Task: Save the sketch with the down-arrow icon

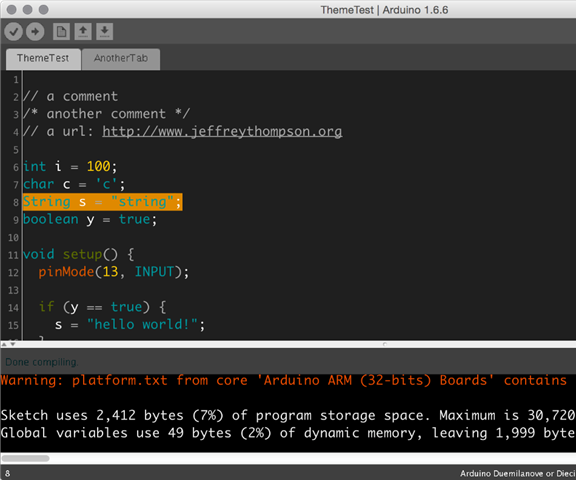Action: (x=105, y=32)
